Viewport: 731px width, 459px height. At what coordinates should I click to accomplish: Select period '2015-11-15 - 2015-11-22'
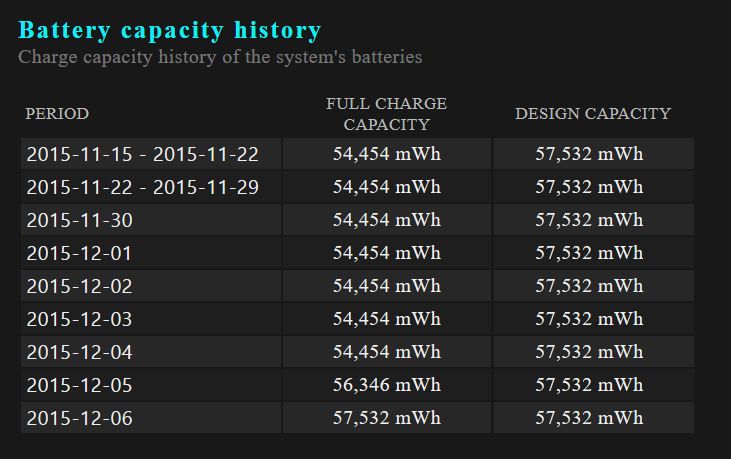click(151, 154)
